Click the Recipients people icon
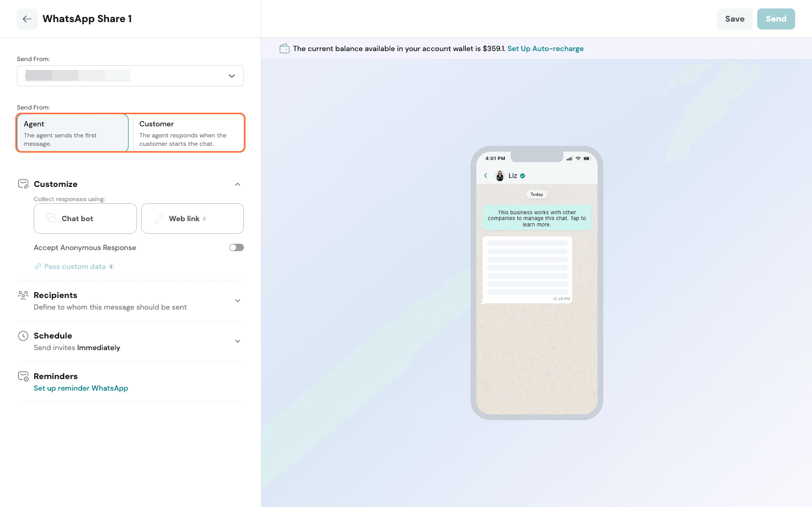The image size is (812, 507). (x=23, y=295)
